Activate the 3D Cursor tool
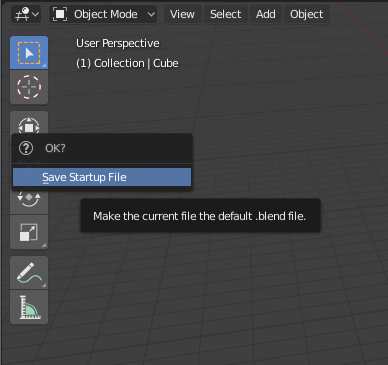 (x=29, y=87)
